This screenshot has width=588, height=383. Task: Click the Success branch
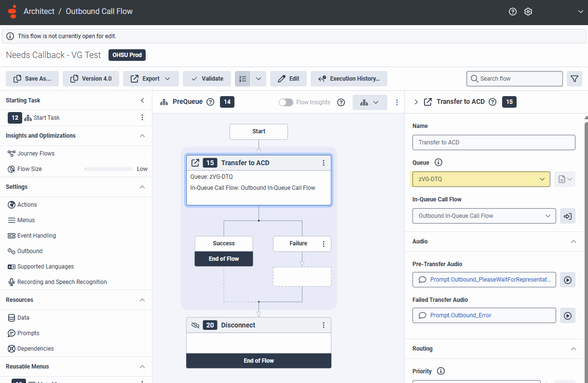(224, 243)
